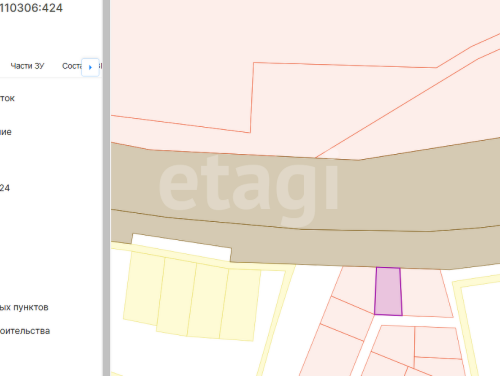Click the gray vertical scrollbar beside the panel
Image resolution: width=500 pixels, height=376 pixels.
(x=106, y=188)
